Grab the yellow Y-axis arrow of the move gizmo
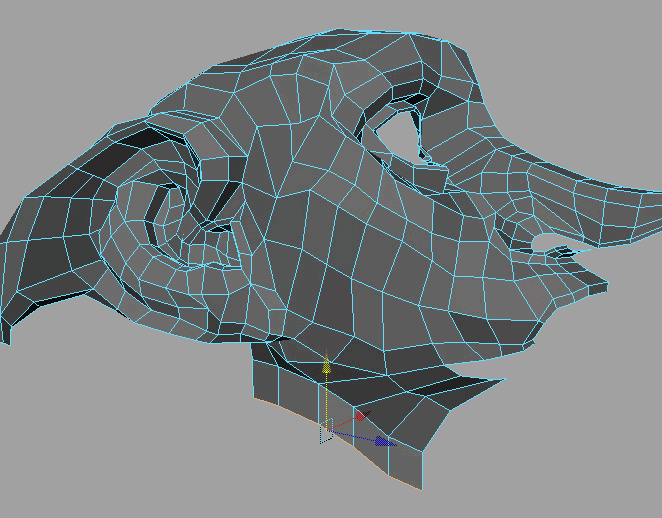Image resolution: width=662 pixels, height=518 pixels. point(326,366)
